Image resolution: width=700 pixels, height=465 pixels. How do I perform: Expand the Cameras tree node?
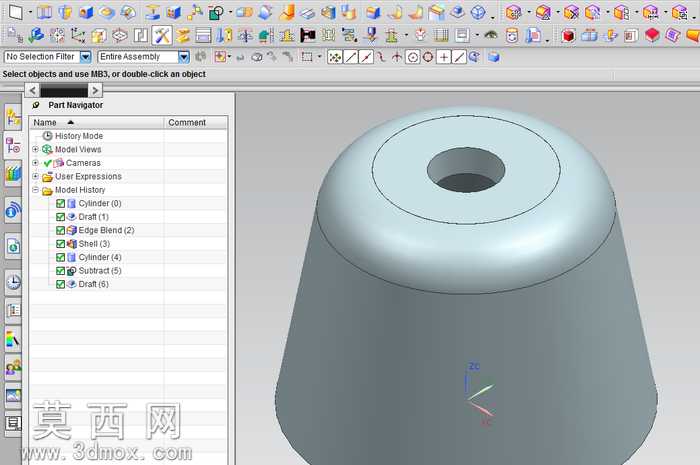[35, 163]
